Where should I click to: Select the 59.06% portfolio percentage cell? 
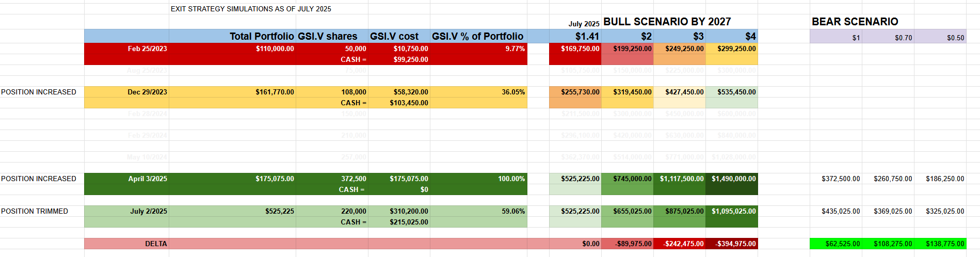(478, 211)
